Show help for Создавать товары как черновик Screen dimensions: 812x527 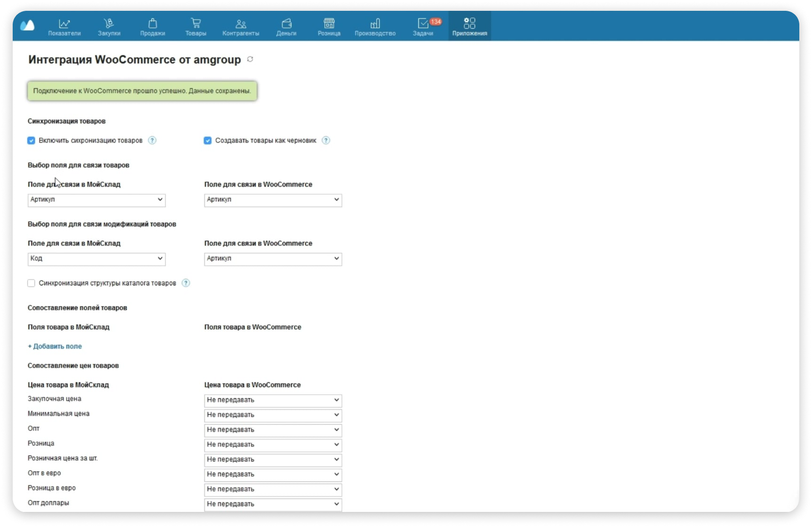[326, 140]
